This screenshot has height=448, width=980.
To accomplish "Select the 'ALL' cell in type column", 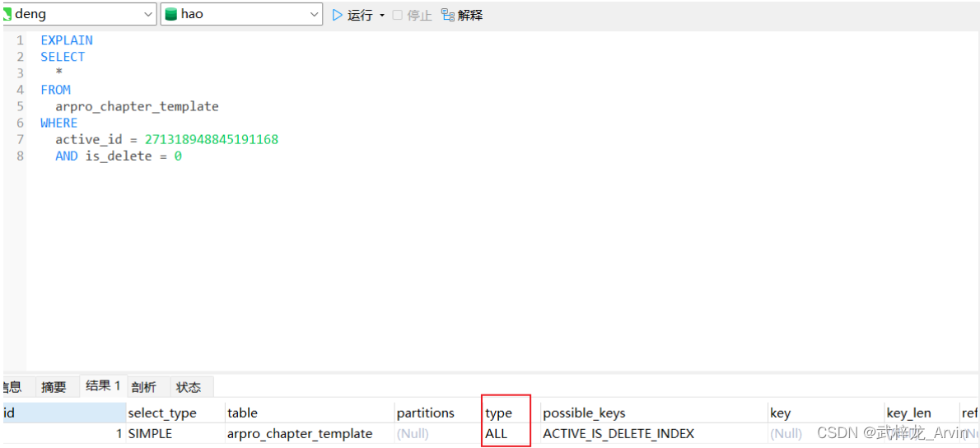I will 497,433.
